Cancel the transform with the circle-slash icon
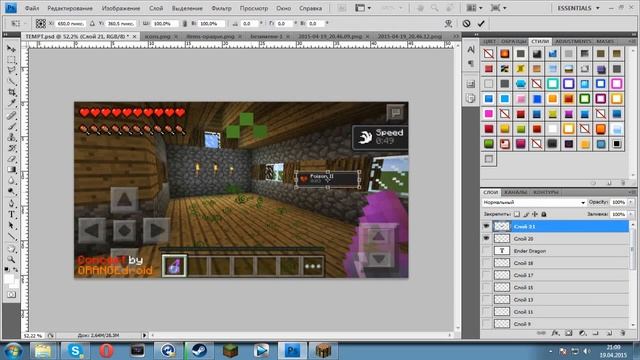Screen dimensions: 640x360 click(466, 24)
